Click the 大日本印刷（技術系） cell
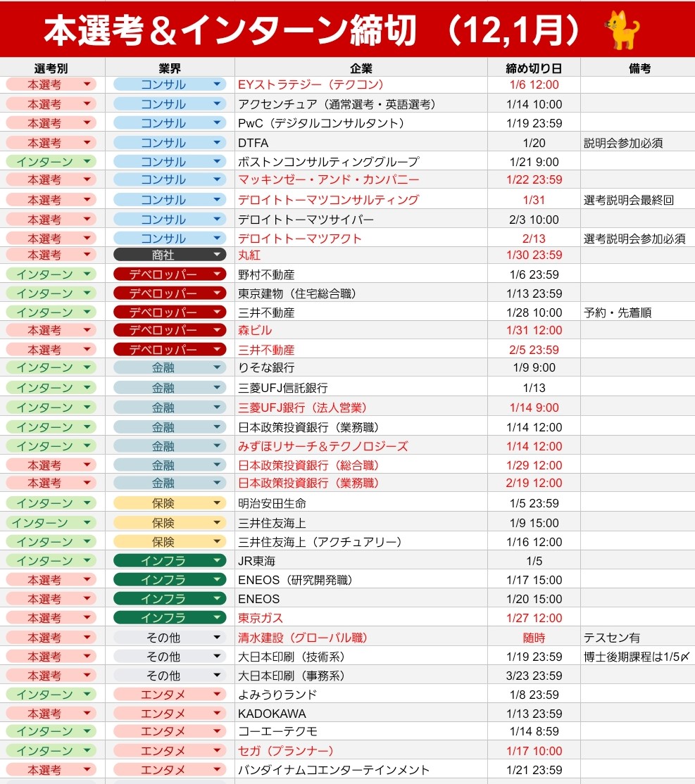This screenshot has height=784, width=695. (x=361, y=657)
